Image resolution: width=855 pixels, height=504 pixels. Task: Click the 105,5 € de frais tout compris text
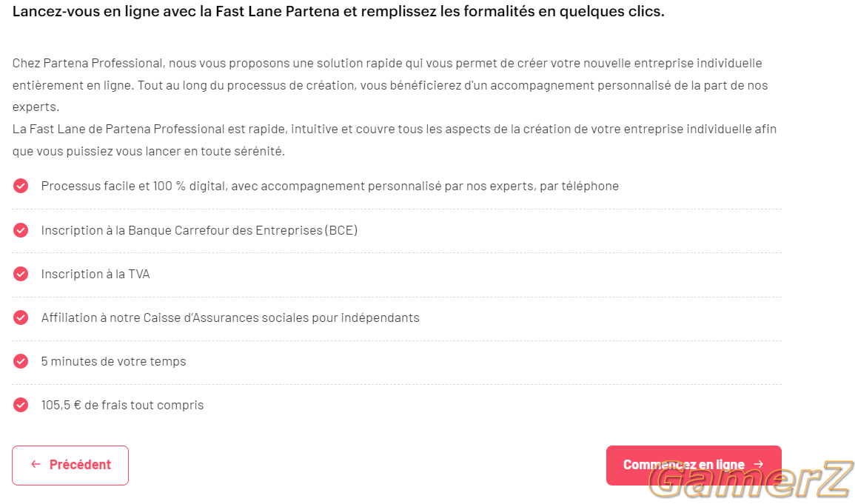coord(122,405)
